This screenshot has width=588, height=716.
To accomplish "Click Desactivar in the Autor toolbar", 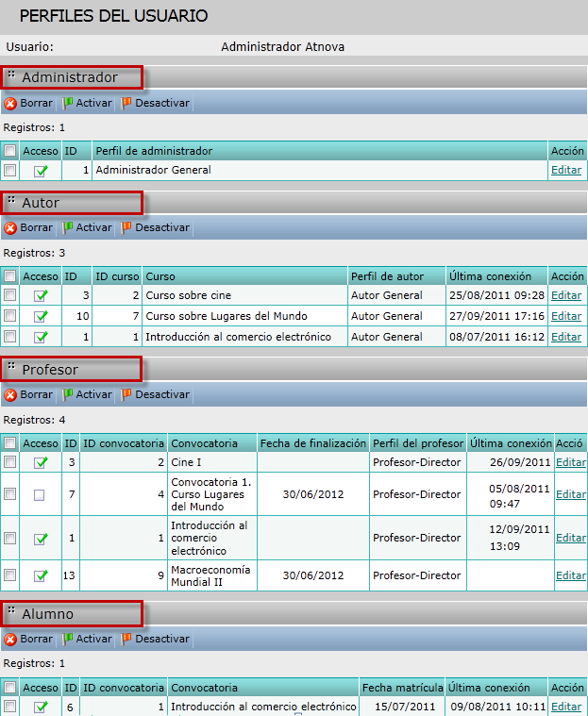I will (156, 228).
